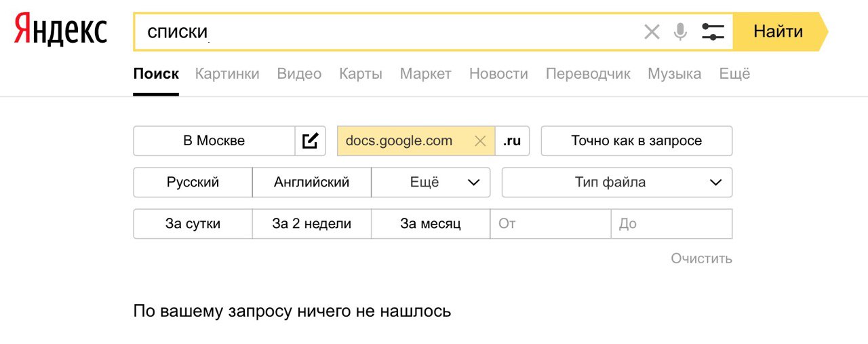The image size is (868, 344).
Task: Select the 'За 2 недели' period
Action: pos(311,224)
